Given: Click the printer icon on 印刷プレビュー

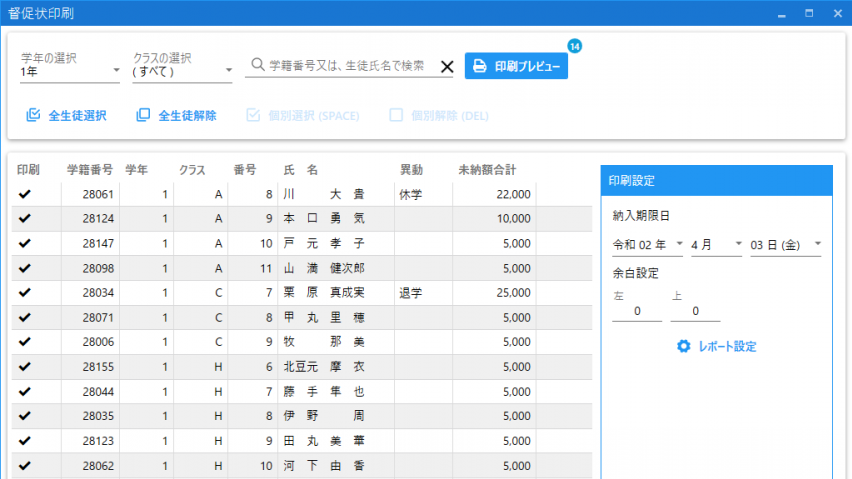Looking at the screenshot, I should [x=480, y=66].
